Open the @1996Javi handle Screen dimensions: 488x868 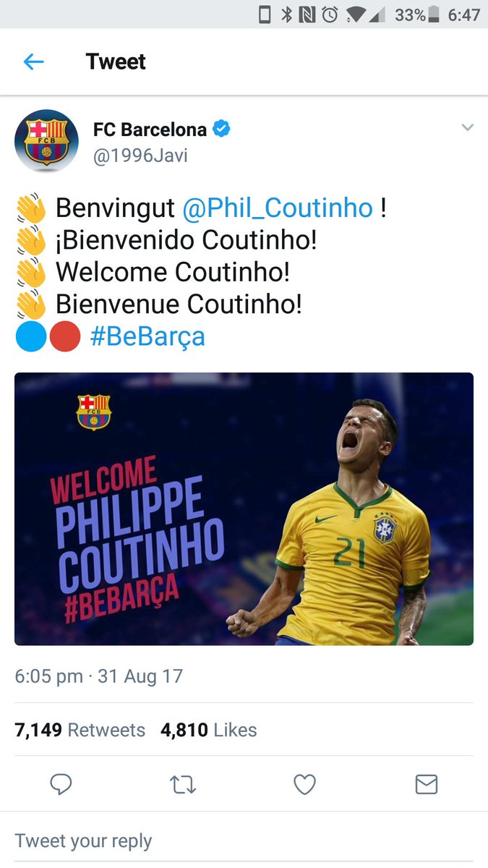click(140, 155)
